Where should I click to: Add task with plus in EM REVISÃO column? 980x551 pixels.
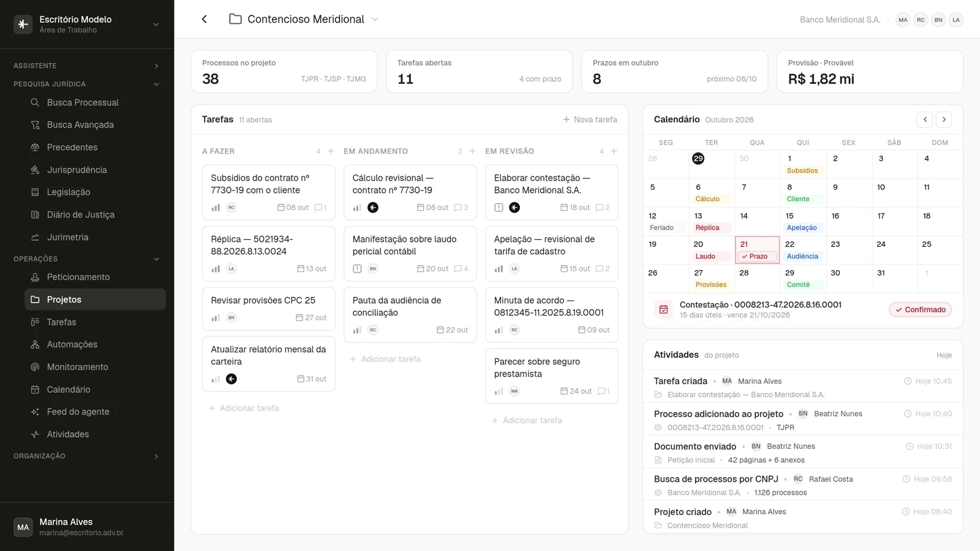click(614, 151)
